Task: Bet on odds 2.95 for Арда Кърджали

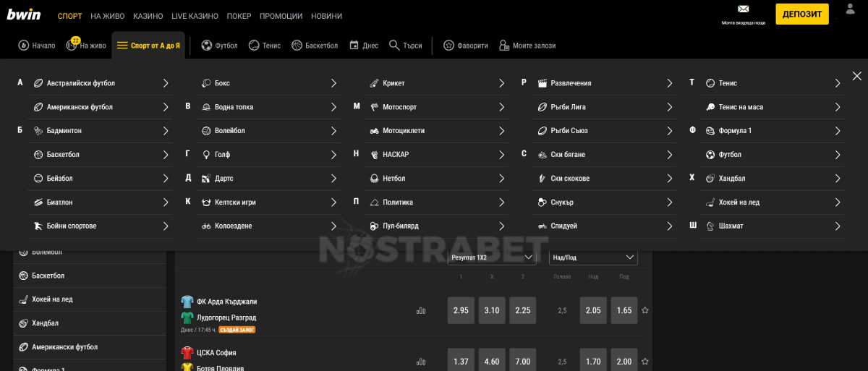Action: (x=461, y=310)
